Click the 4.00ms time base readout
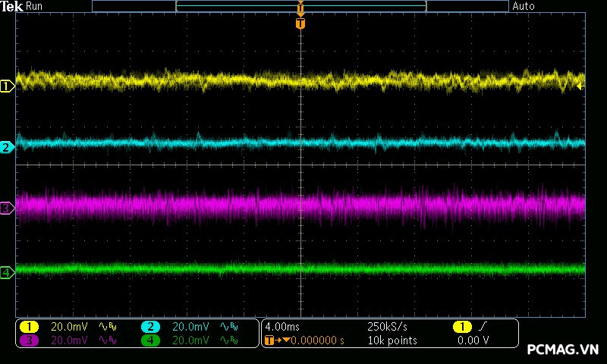This screenshot has width=607, height=364. tap(283, 326)
